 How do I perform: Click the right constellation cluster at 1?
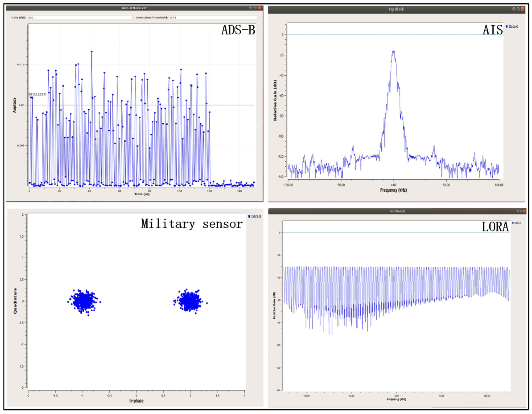pos(190,301)
